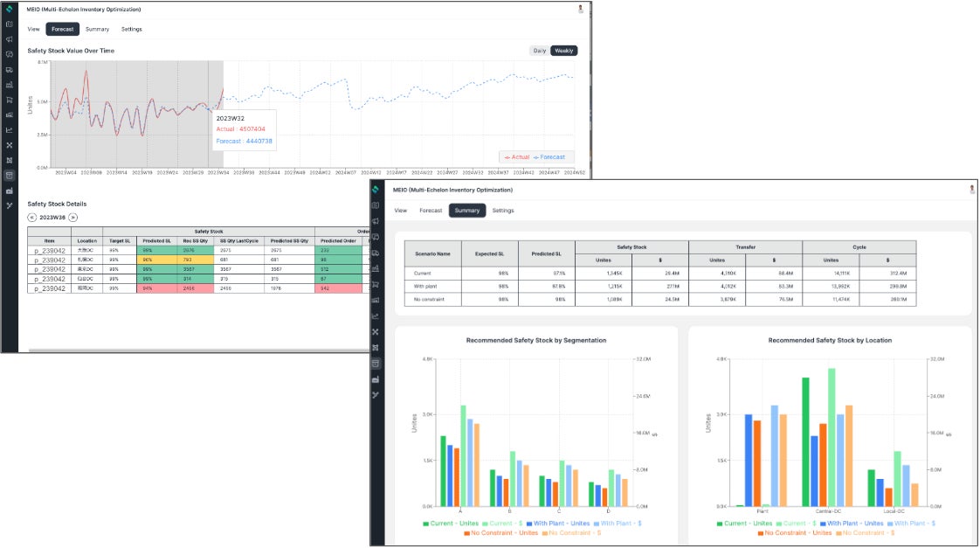The image size is (980, 548).
Task: Select the Forecast tab in the Forecast window
Action: coord(63,30)
